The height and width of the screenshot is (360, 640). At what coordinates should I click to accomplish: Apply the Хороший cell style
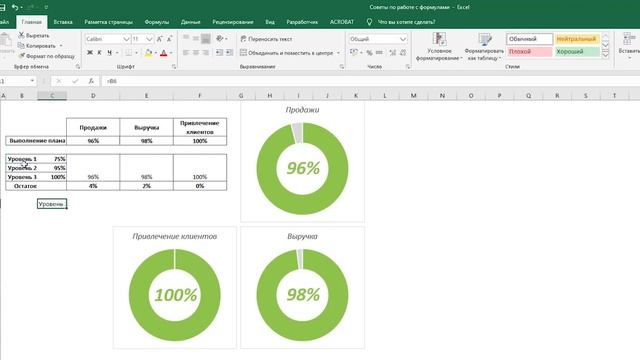pyautogui.click(x=577, y=52)
